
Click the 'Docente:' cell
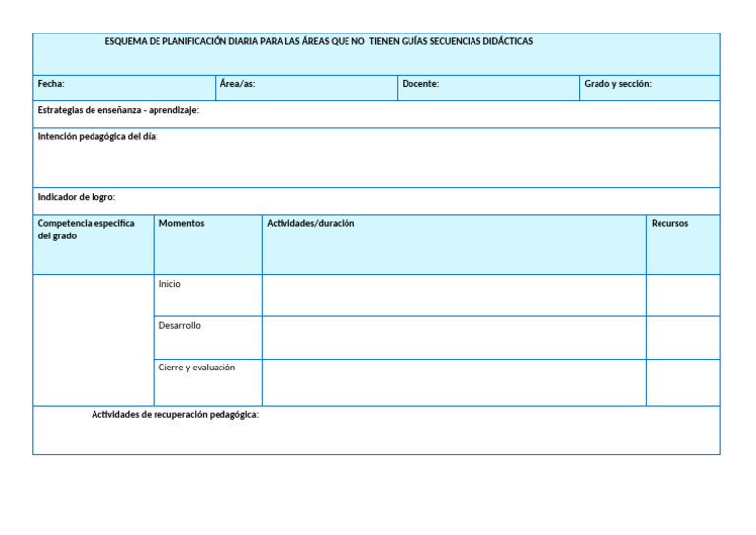coord(488,88)
